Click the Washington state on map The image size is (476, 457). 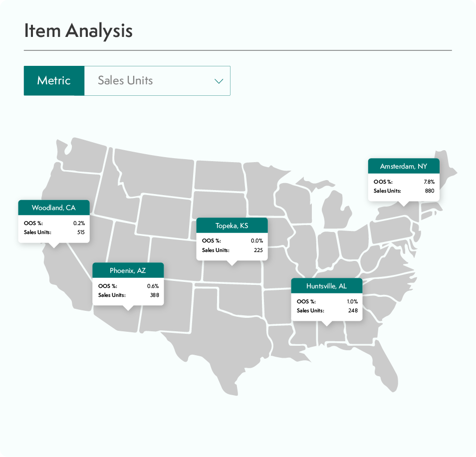[x=82, y=156]
